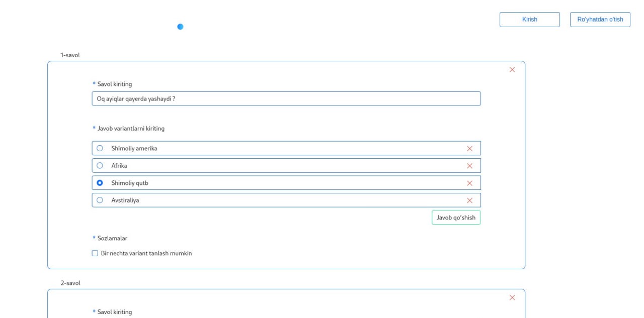Click the blue dot at the top
The image size is (644, 318).
pos(180,27)
